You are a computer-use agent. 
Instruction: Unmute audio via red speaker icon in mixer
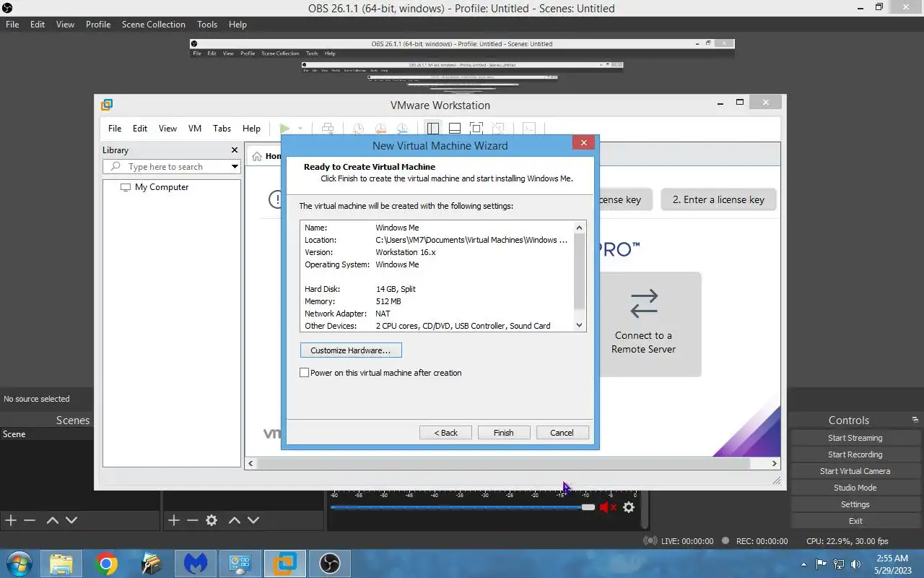608,507
